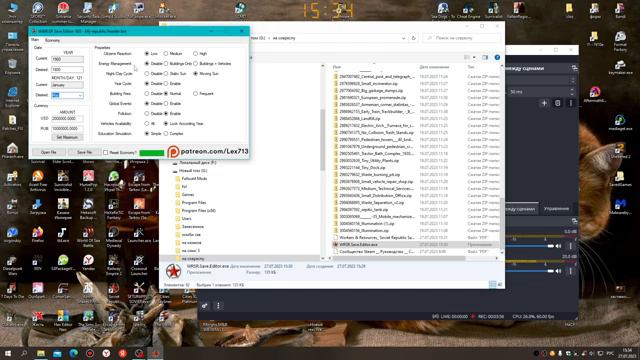Select Malwarebytes desktop icon
The height and width of the screenshot is (360, 640).
(620, 207)
